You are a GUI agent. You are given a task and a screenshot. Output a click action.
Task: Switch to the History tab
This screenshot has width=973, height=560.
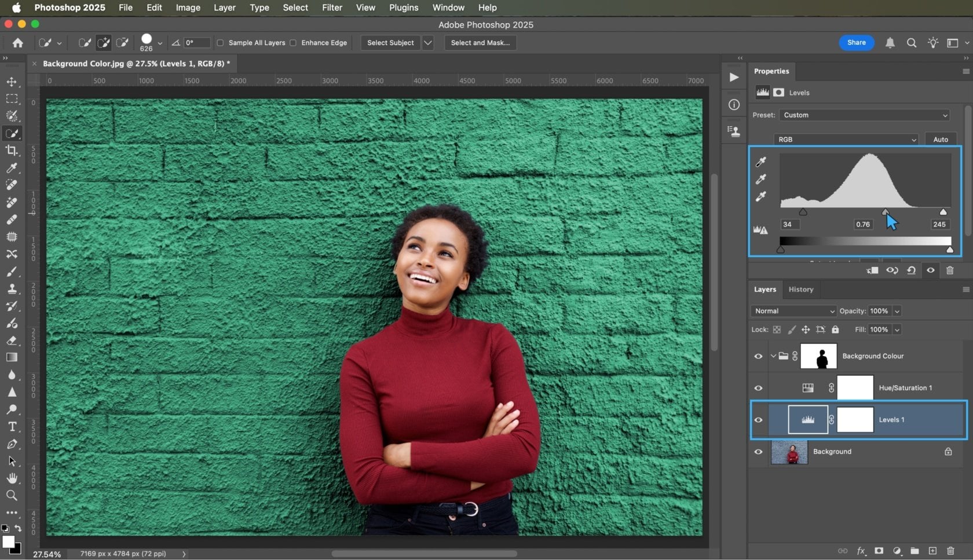[x=801, y=289]
